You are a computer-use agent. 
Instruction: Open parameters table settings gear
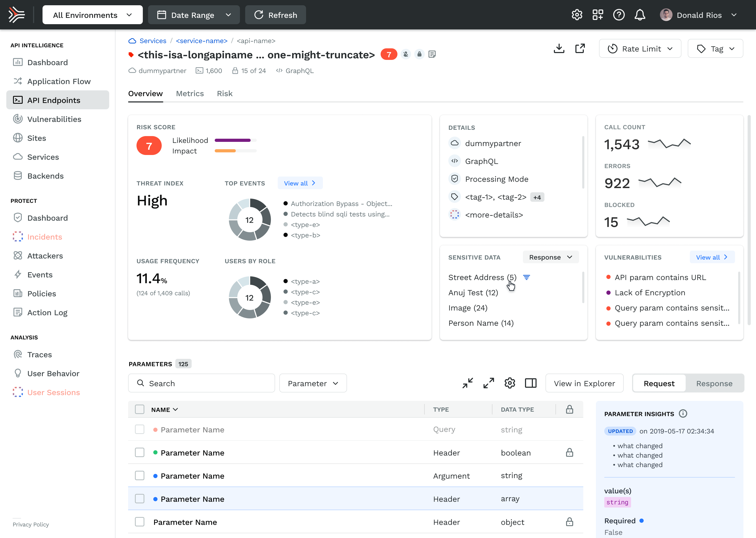click(510, 383)
